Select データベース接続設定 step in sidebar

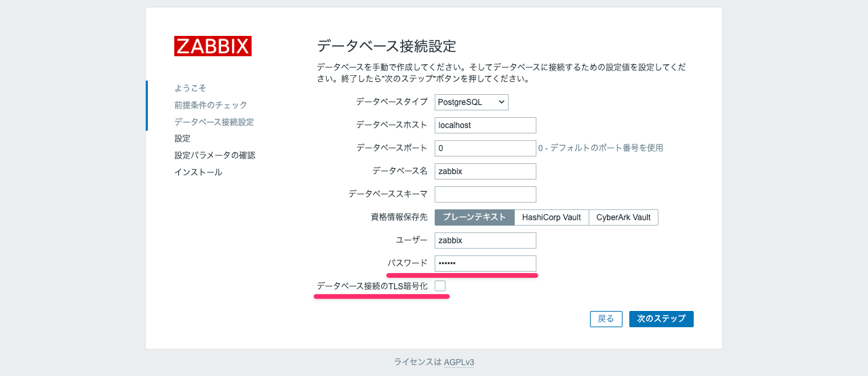pyautogui.click(x=214, y=122)
